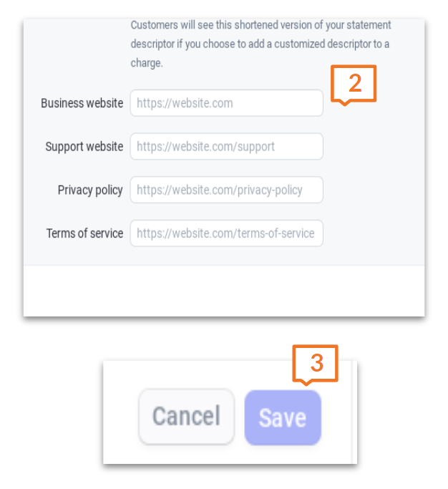Click the Privacy policy label
Viewport: 448px width, 489px height.
coord(90,190)
